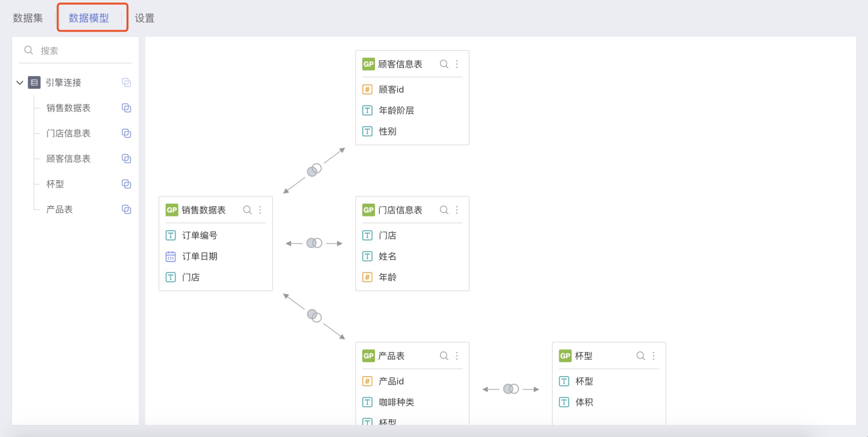Search fields in 杯型 table card
Screen dimensions: 868x437
coord(641,356)
